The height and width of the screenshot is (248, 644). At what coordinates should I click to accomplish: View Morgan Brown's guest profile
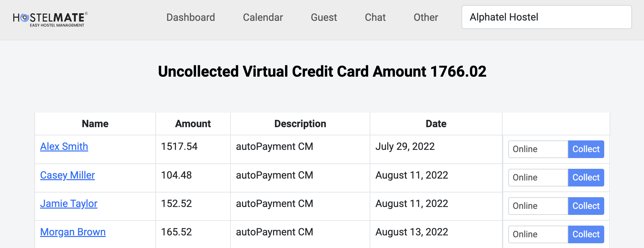pyautogui.click(x=73, y=232)
